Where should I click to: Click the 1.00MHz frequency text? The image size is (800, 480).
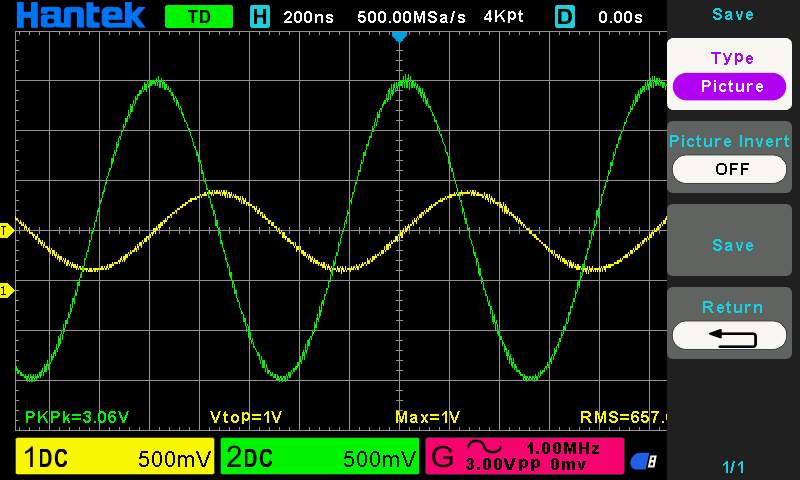[x=563, y=448]
